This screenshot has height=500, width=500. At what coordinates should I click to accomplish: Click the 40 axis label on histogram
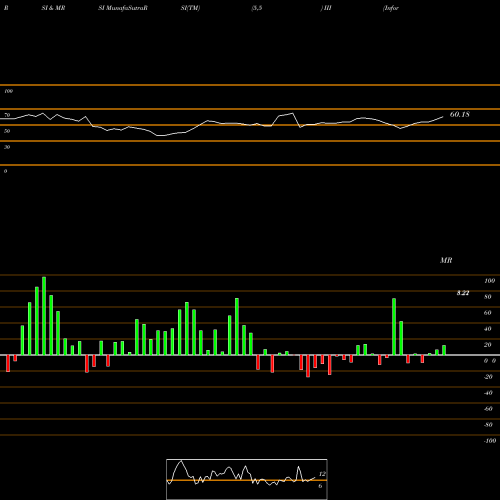click(488, 329)
